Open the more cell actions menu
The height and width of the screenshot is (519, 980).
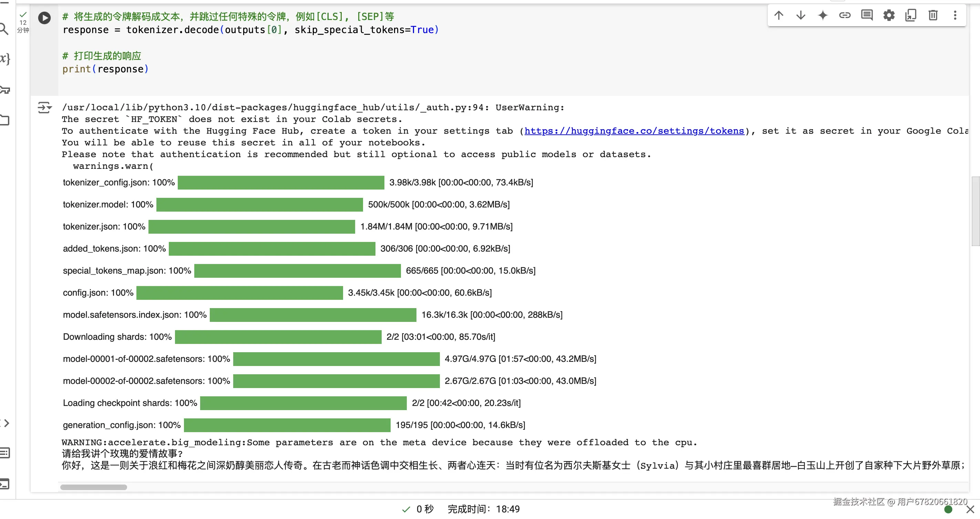pyautogui.click(x=955, y=15)
